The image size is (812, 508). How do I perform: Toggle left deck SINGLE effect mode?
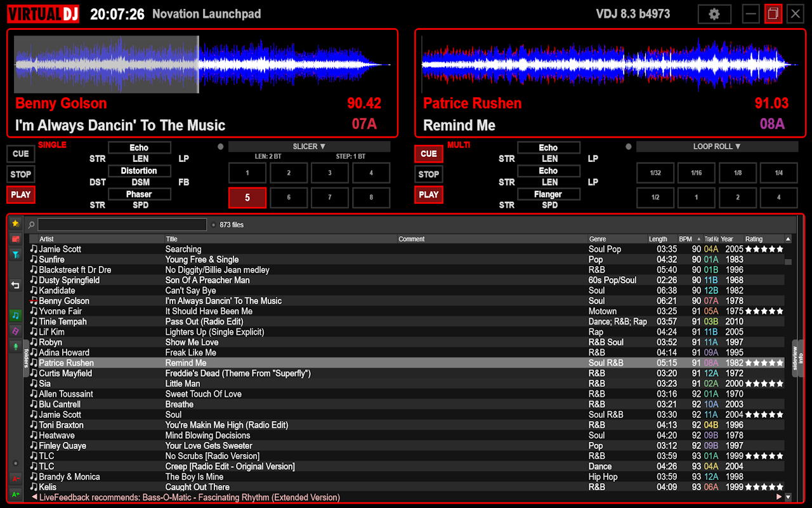coord(52,145)
